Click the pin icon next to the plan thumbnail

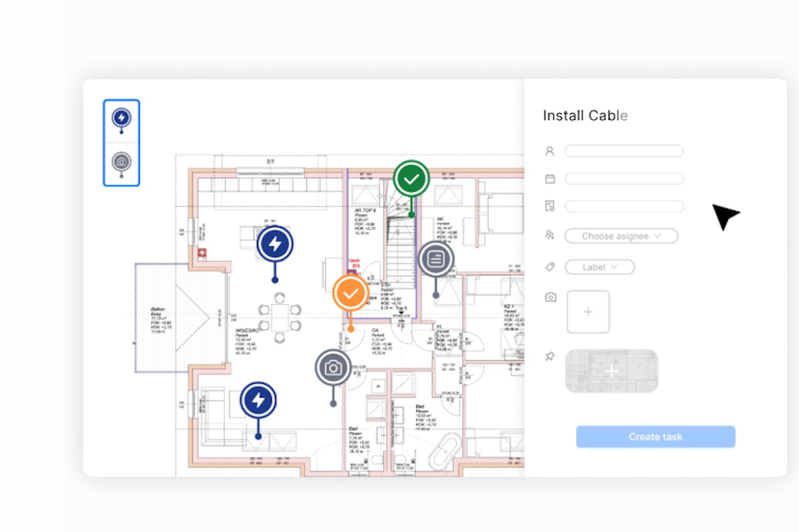549,356
